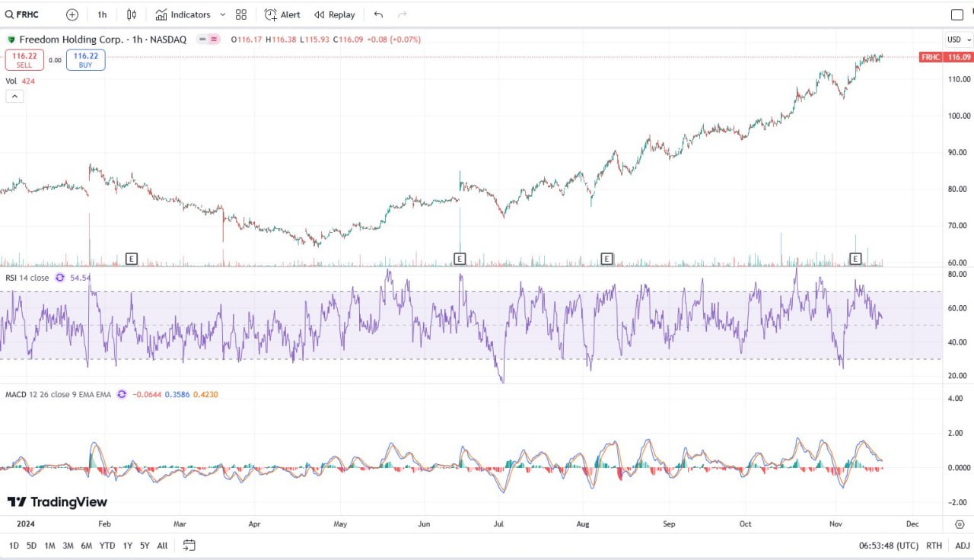Image resolution: width=974 pixels, height=560 pixels.
Task: Click the RSI 14 close legend
Action: [x=27, y=278]
